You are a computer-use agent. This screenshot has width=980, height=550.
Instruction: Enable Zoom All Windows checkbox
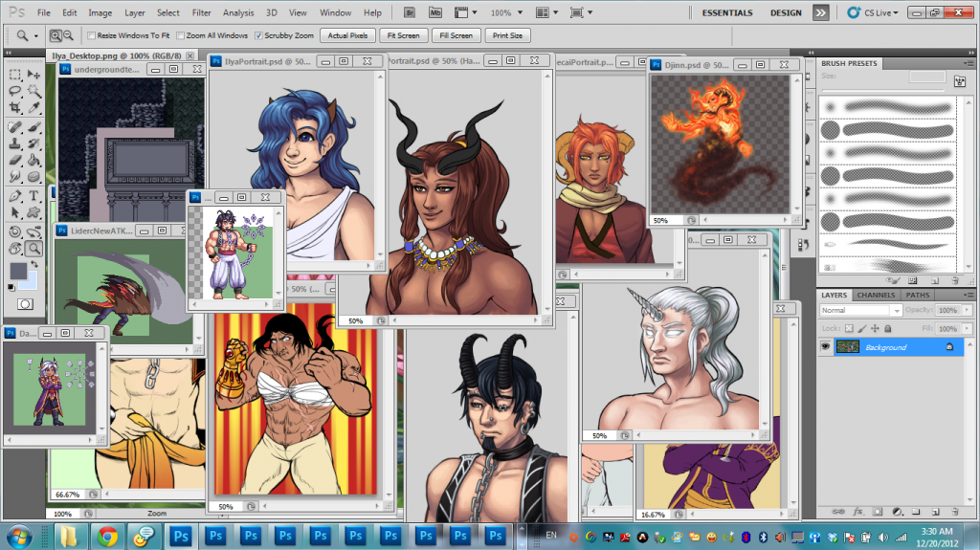181,35
